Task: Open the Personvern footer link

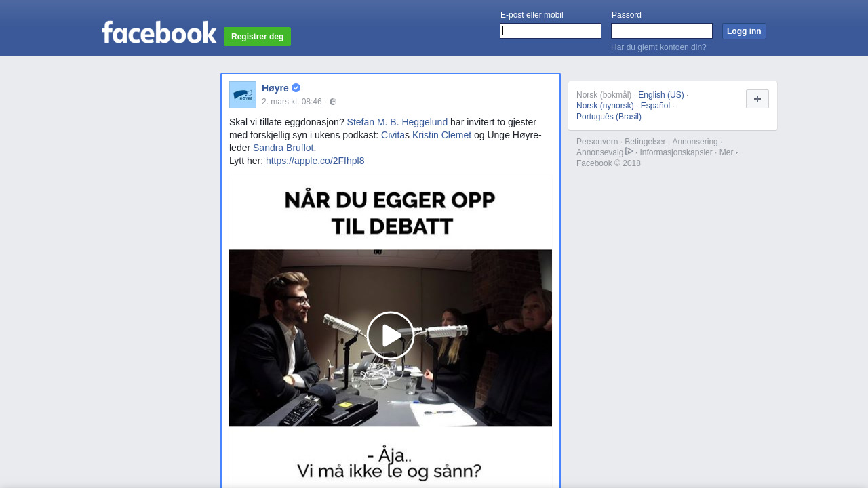Action: tap(597, 142)
